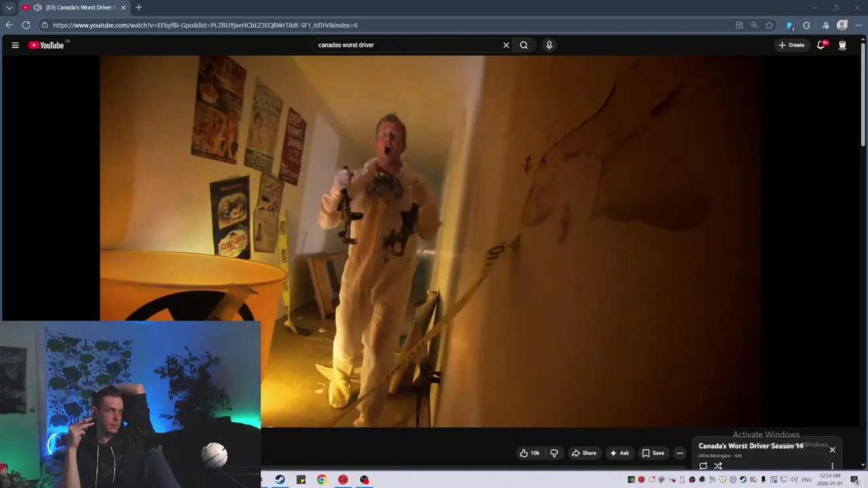Switch input language ENG
Image resolution: width=868 pixels, height=488 pixels.
807,480
